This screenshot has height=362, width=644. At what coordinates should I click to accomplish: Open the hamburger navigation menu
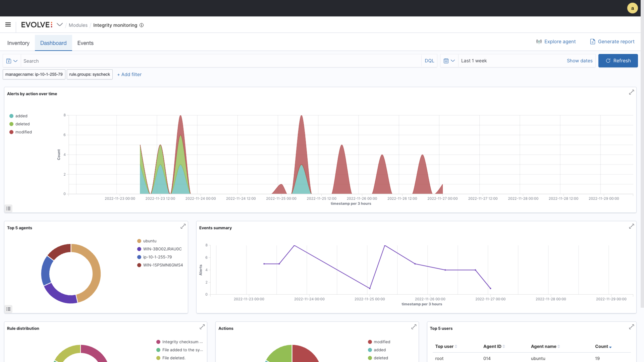(x=8, y=24)
